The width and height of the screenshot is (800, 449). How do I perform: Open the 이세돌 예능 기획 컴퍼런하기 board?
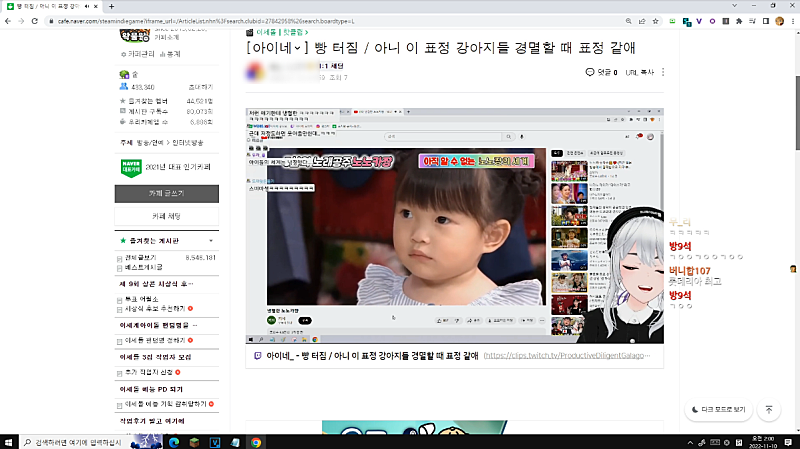[165, 404]
